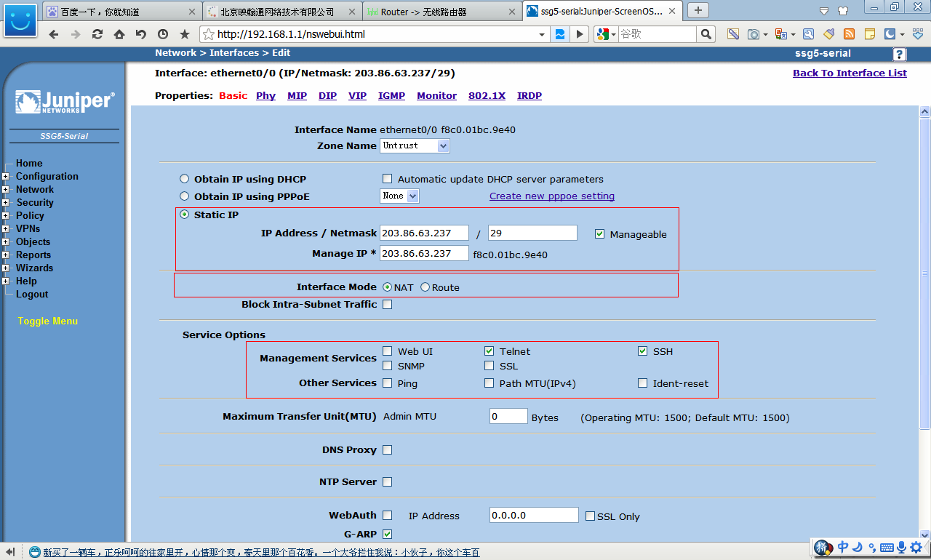Image resolution: width=931 pixels, height=560 pixels.
Task: Click the Admin MTU input field
Action: pos(508,417)
